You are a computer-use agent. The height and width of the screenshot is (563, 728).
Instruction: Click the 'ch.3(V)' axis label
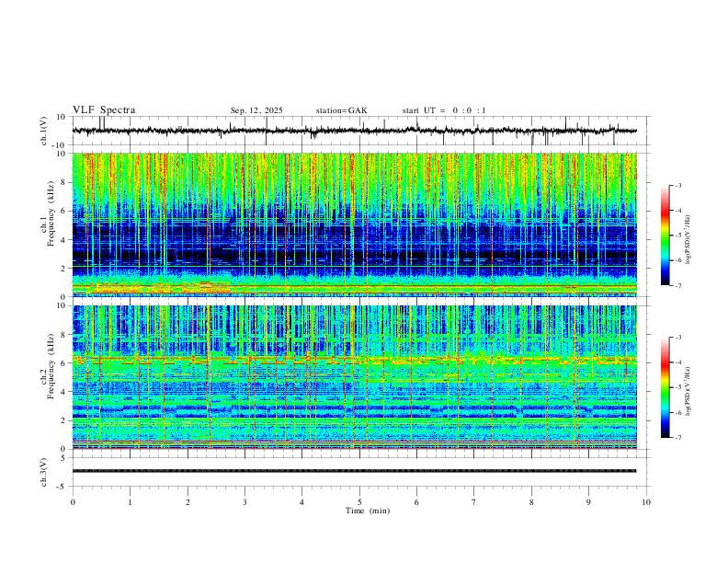pyautogui.click(x=44, y=472)
